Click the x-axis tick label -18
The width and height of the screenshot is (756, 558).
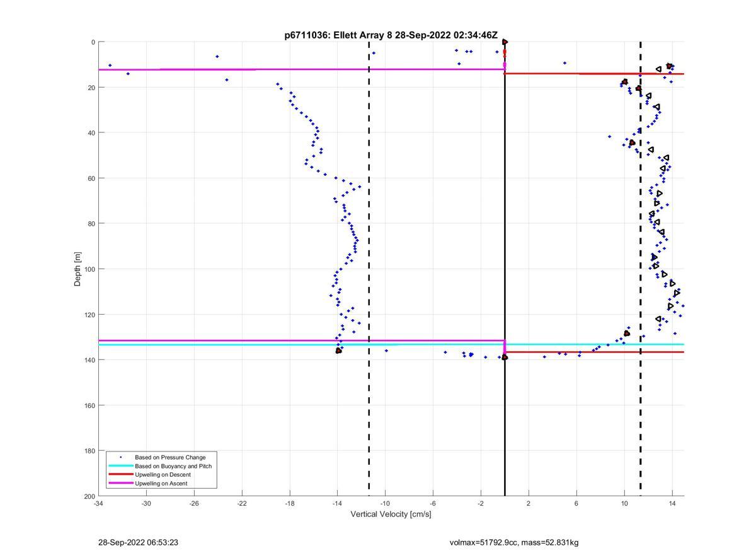(x=290, y=503)
